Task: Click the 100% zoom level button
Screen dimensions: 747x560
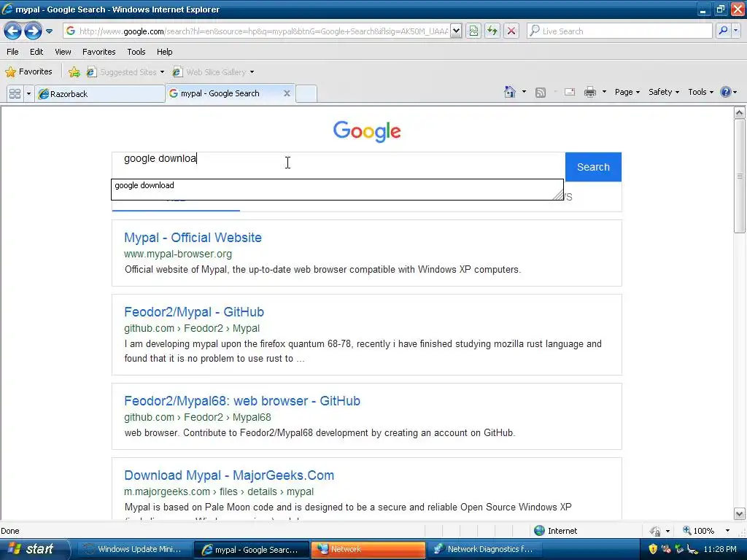Action: tap(698, 531)
